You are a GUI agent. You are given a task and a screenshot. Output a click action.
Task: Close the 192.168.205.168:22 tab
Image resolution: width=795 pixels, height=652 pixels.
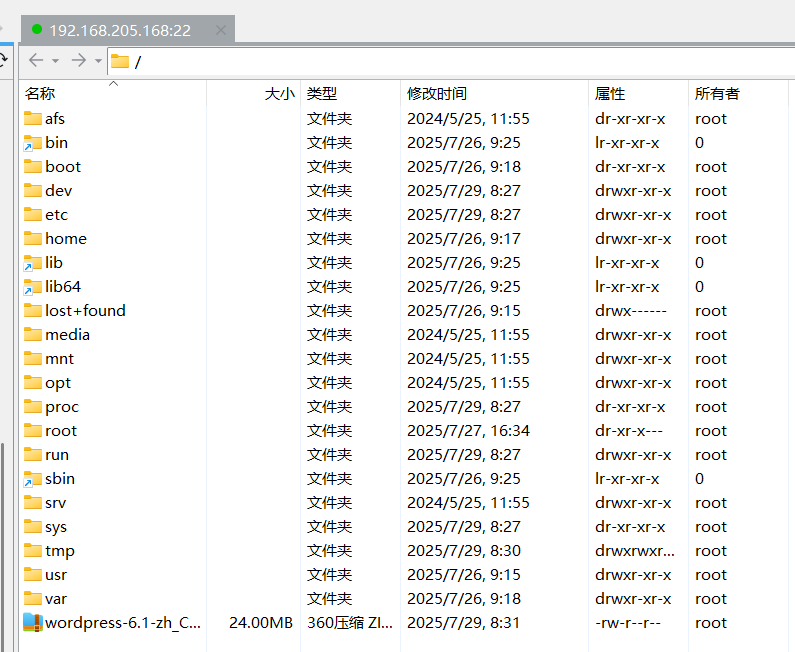[x=221, y=30]
